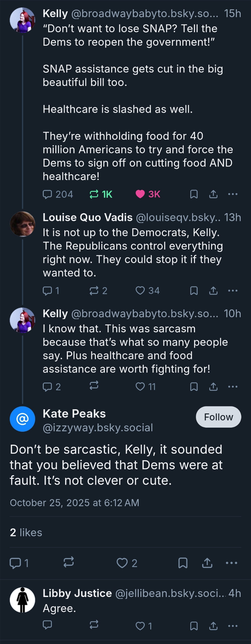Like Louise Quo Vadis's reply
The width and height of the screenshot is (251, 644).
pos(140,290)
